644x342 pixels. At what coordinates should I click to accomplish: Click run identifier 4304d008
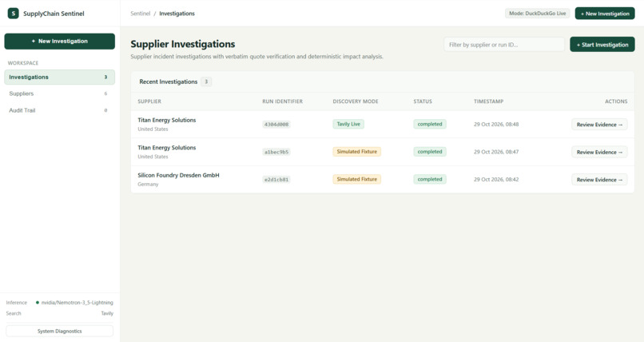(276, 125)
